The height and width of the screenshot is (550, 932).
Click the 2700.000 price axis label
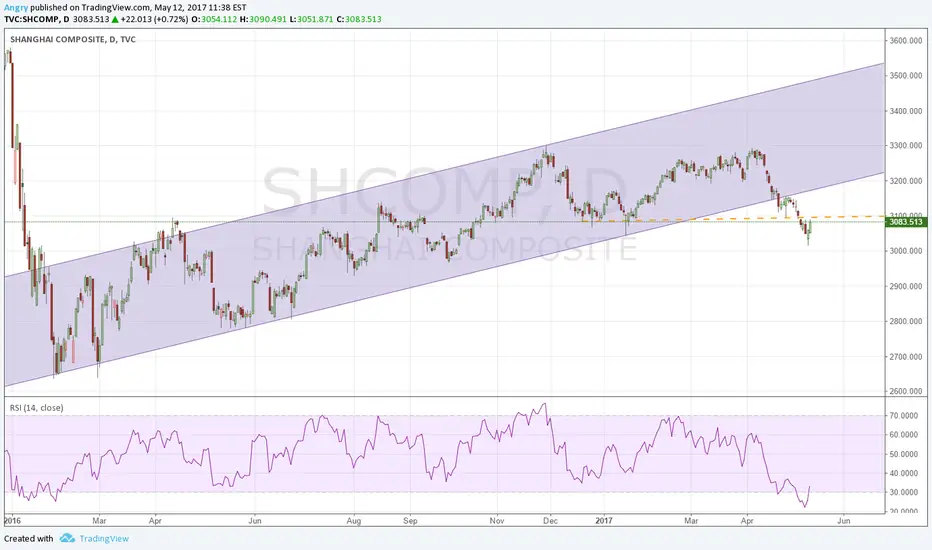pos(906,357)
